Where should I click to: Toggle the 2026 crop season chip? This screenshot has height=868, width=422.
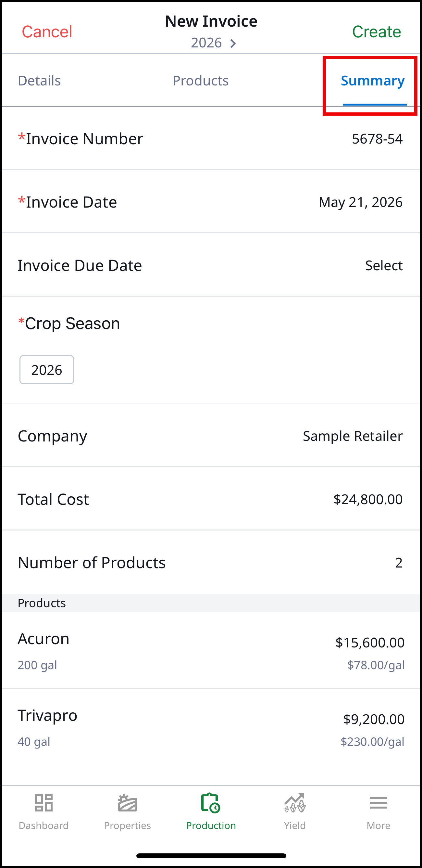[47, 370]
